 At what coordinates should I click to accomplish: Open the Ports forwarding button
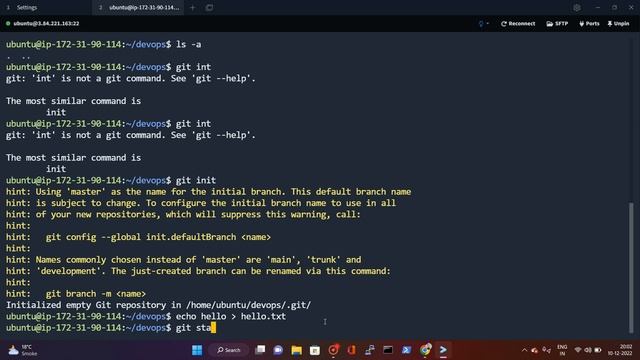[x=589, y=24]
